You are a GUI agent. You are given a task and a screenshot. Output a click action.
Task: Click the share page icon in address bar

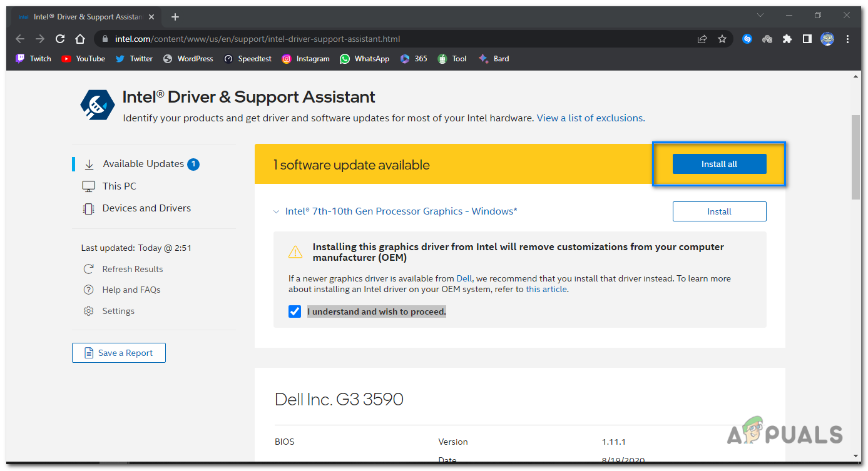coord(702,39)
